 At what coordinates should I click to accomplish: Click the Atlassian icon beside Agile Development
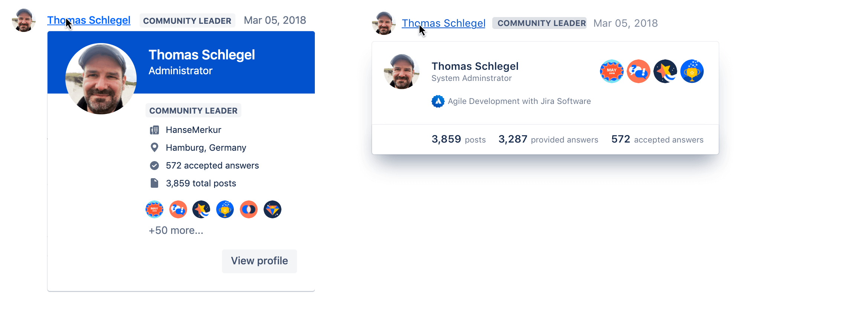[438, 101]
